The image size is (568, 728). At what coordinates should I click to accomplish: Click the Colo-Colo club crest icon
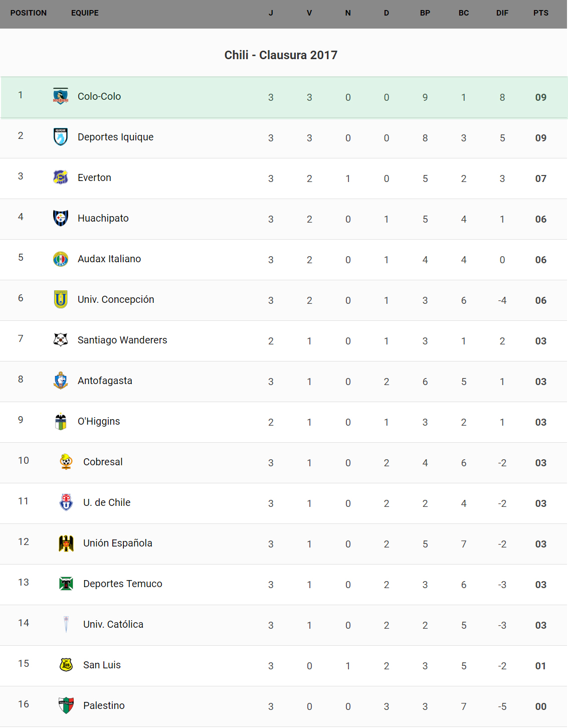(x=61, y=96)
